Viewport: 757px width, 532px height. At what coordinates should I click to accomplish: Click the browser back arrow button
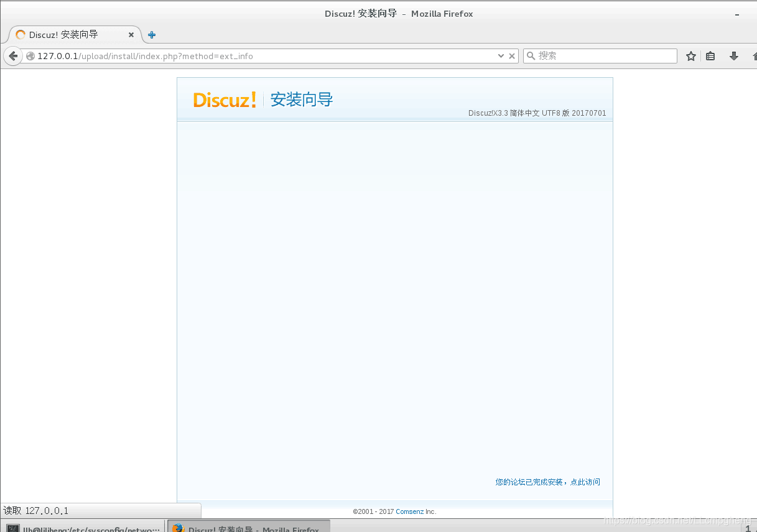[13, 56]
